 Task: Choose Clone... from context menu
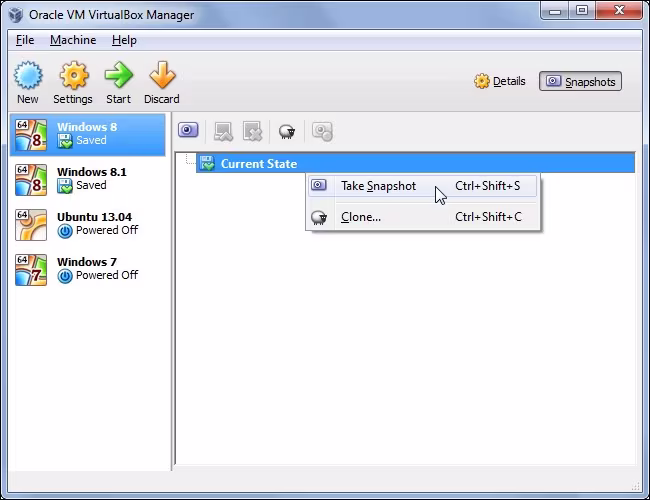pyautogui.click(x=423, y=217)
